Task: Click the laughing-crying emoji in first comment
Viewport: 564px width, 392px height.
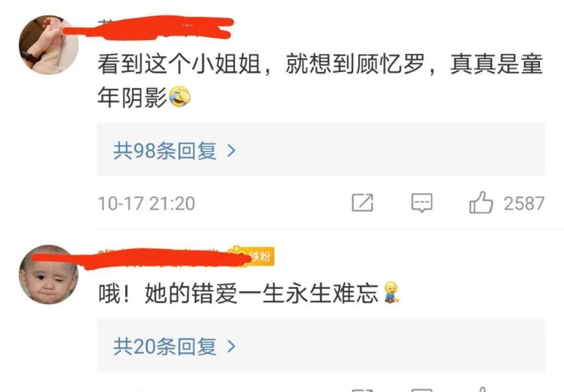Action: (x=180, y=97)
